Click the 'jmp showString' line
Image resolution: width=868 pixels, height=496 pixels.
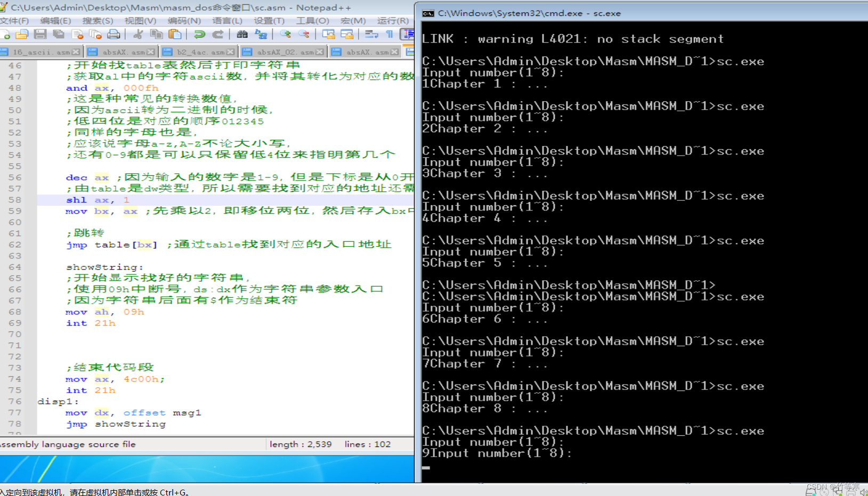116,424
